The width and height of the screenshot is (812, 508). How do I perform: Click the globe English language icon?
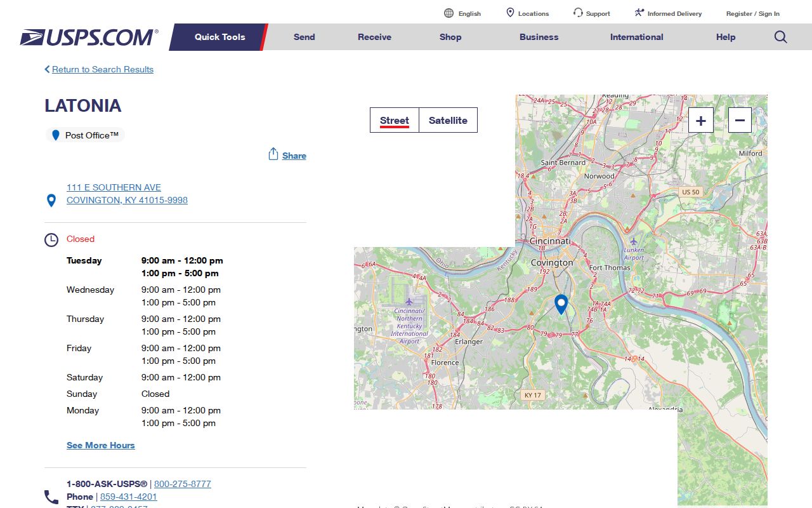pos(449,13)
